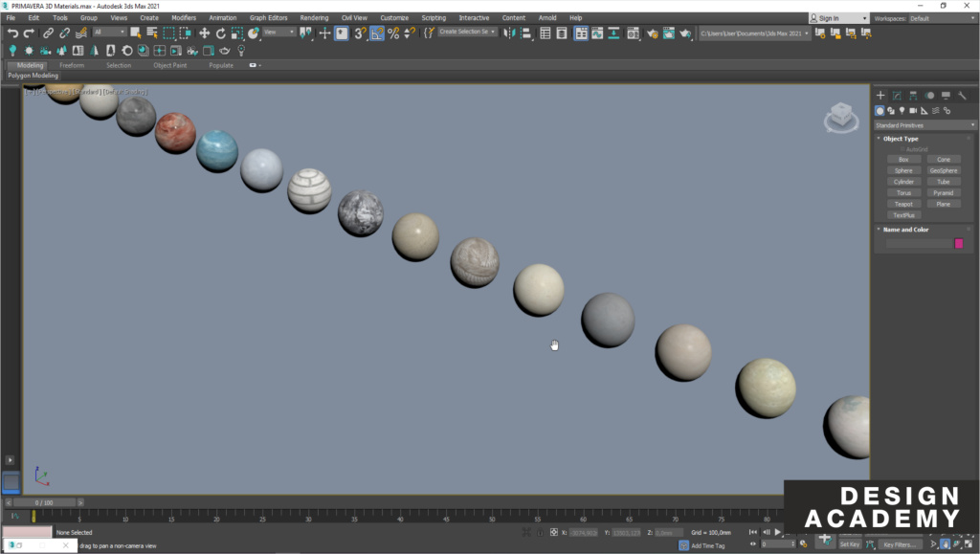
Task: Open the Utilities wrench panel
Action: (962, 96)
